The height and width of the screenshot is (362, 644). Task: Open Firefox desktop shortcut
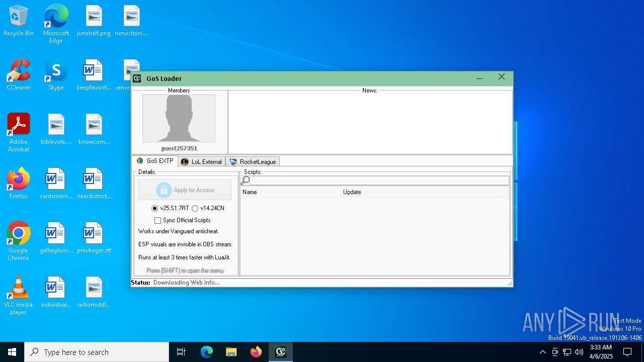19,184
